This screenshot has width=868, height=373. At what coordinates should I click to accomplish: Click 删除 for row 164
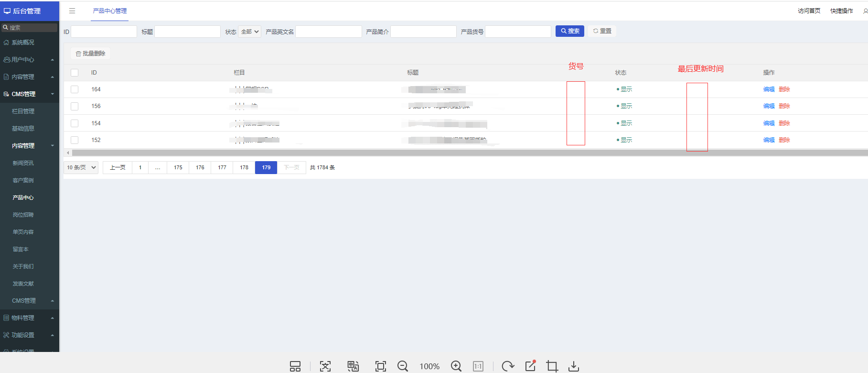pyautogui.click(x=784, y=89)
